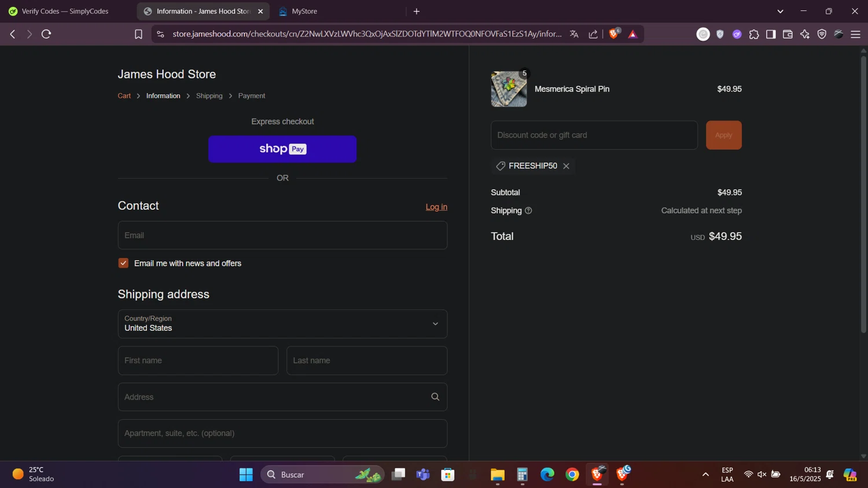Click the browser back arrow
Image resolution: width=868 pixels, height=488 pixels.
pyautogui.click(x=12, y=34)
